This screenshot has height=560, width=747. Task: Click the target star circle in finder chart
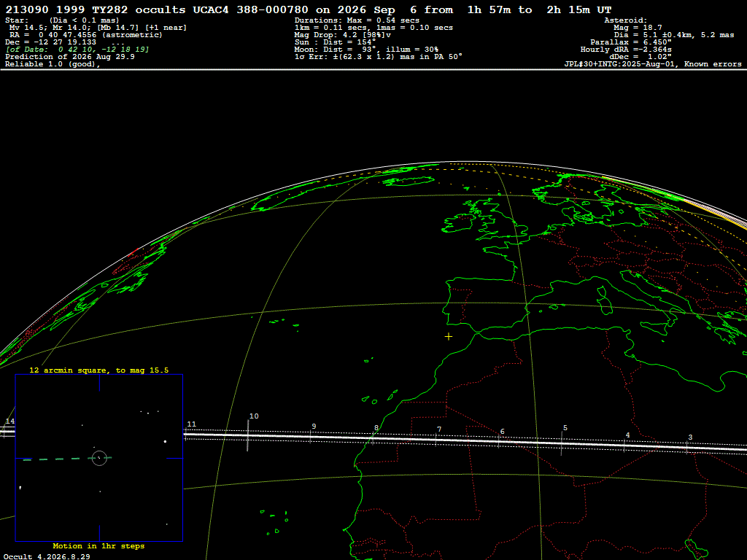99,458
